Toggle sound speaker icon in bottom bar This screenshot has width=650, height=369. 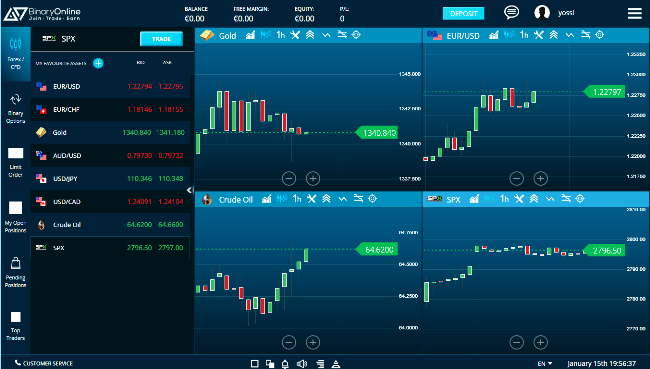[302, 364]
